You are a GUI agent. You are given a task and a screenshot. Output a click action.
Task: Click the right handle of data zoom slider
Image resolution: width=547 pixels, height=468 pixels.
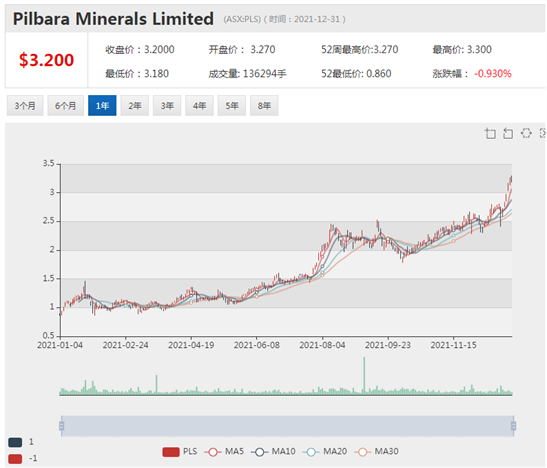(x=514, y=426)
